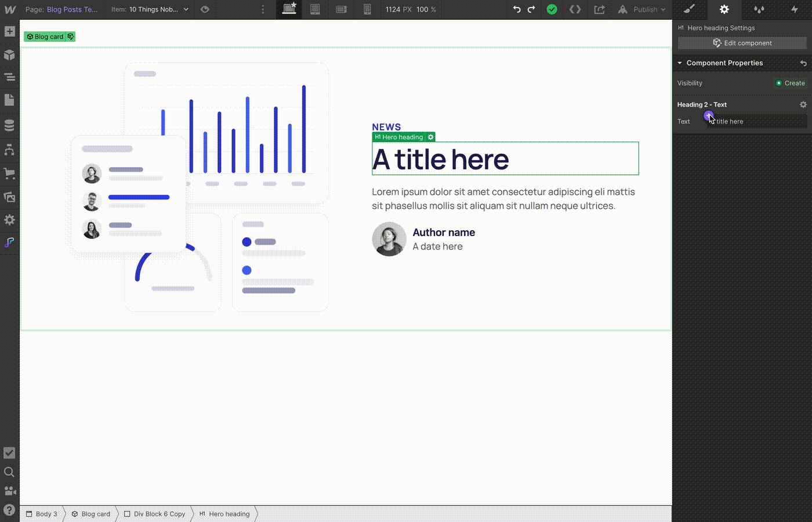Select Div Block 6 Copy in breadcrumb
Image resolution: width=812 pixels, height=522 pixels.
point(154,514)
